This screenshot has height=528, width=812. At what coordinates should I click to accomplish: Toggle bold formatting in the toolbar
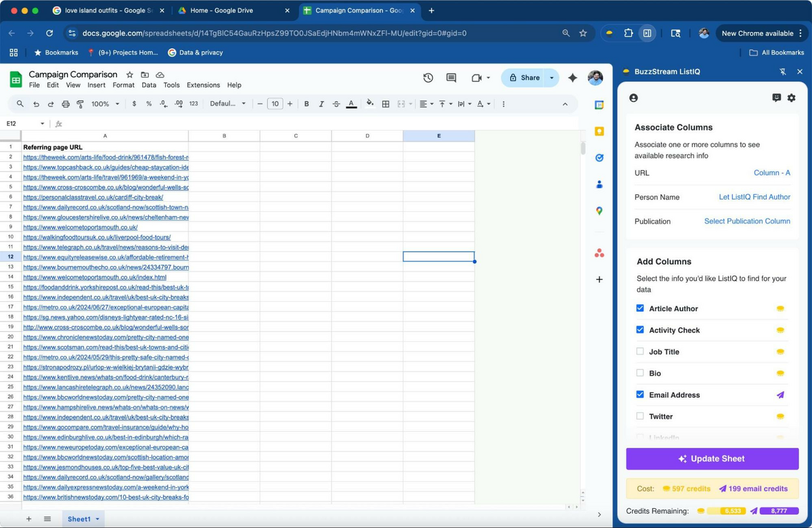306,104
